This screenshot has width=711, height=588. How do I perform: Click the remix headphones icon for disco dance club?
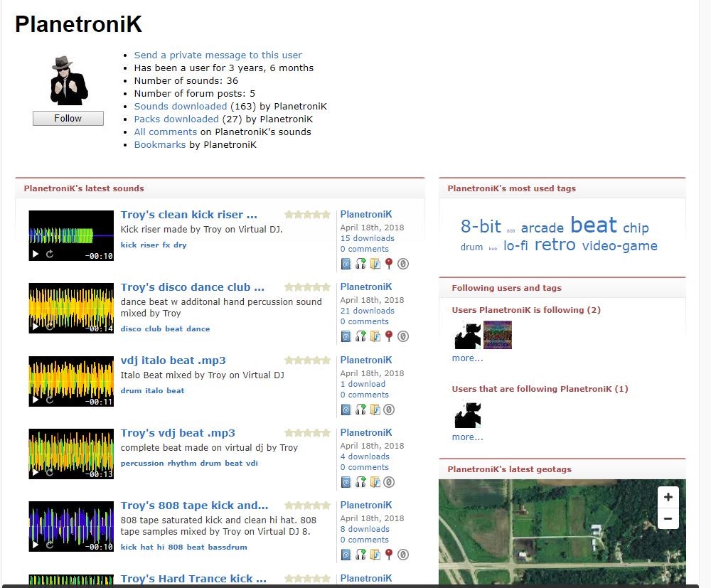(x=360, y=336)
